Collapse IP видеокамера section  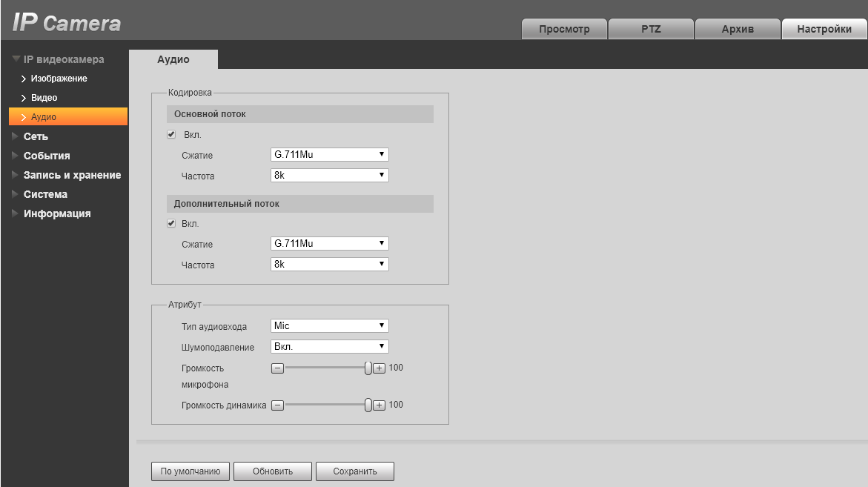(x=58, y=59)
